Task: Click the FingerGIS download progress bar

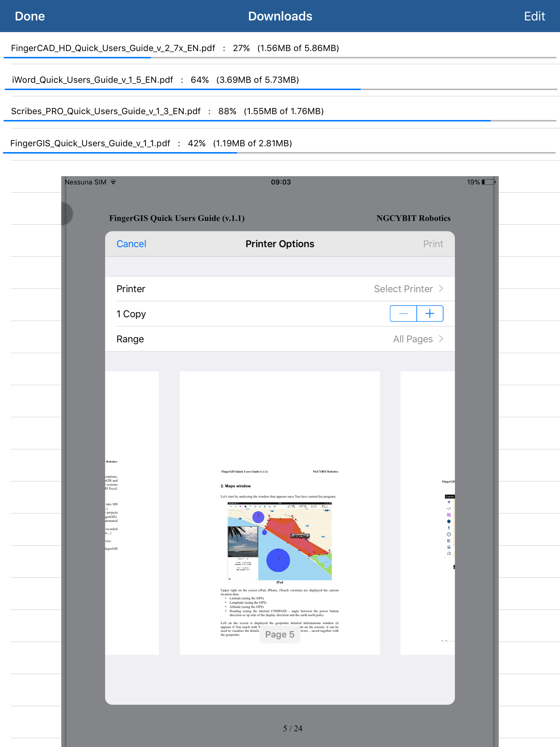Action: click(x=279, y=153)
